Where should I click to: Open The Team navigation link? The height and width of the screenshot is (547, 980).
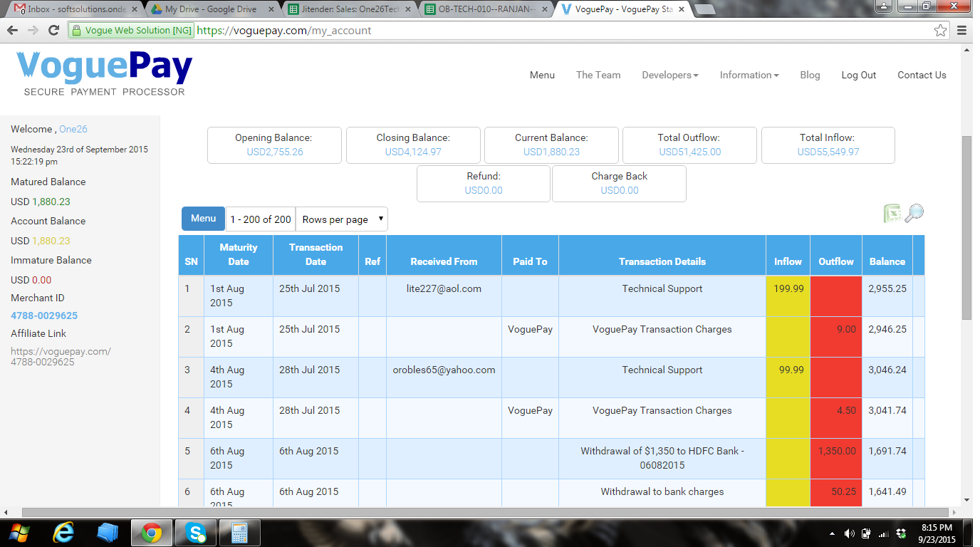tap(598, 75)
